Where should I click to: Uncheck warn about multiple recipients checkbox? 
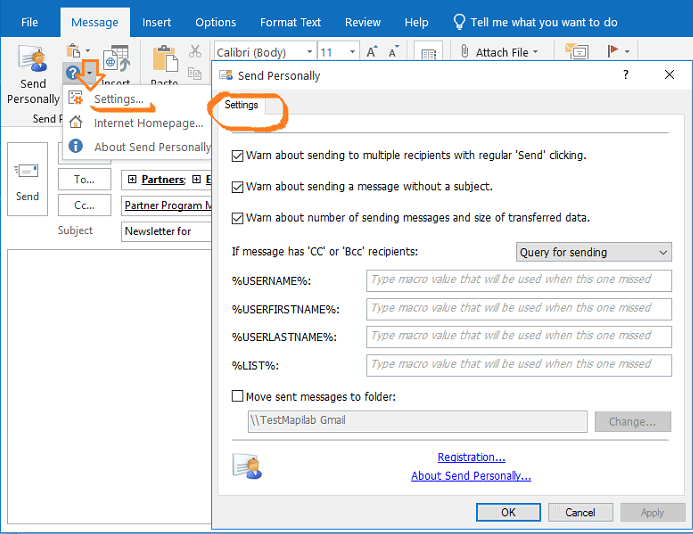(237, 156)
